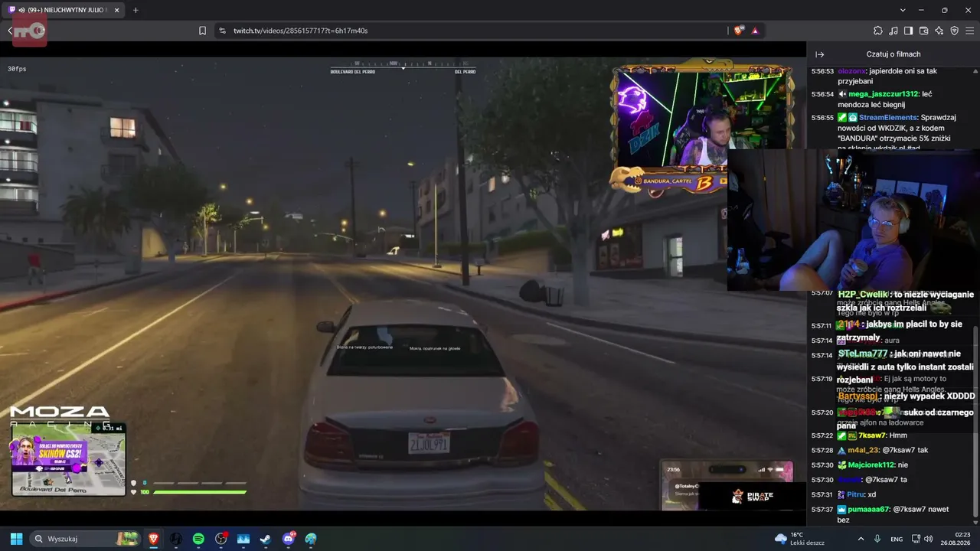Jump to chat timestamp 5:57:37

coord(822,510)
